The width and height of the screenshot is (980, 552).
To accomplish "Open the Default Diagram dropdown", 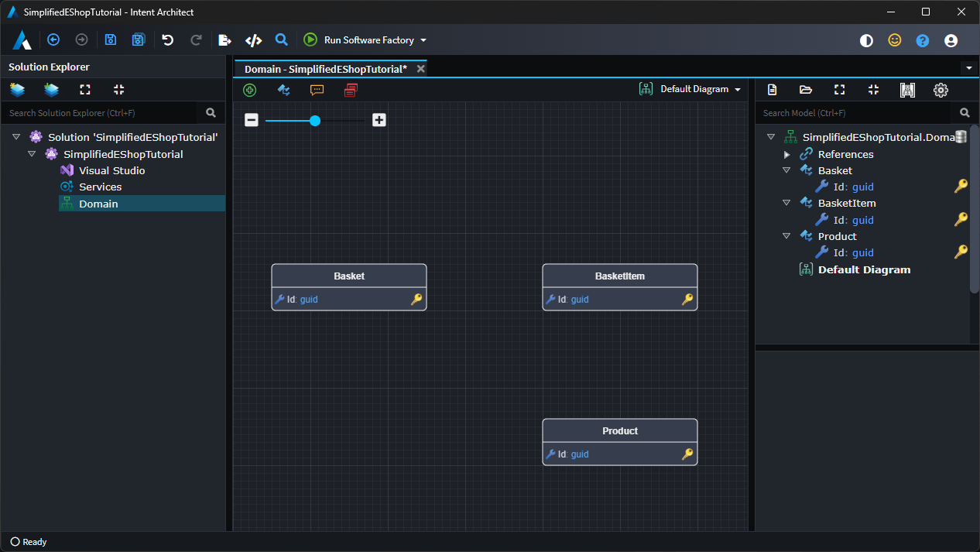I will [x=690, y=89].
